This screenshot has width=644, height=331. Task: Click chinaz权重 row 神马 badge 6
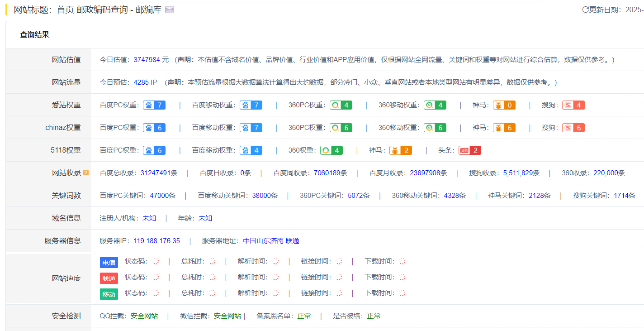coord(504,128)
